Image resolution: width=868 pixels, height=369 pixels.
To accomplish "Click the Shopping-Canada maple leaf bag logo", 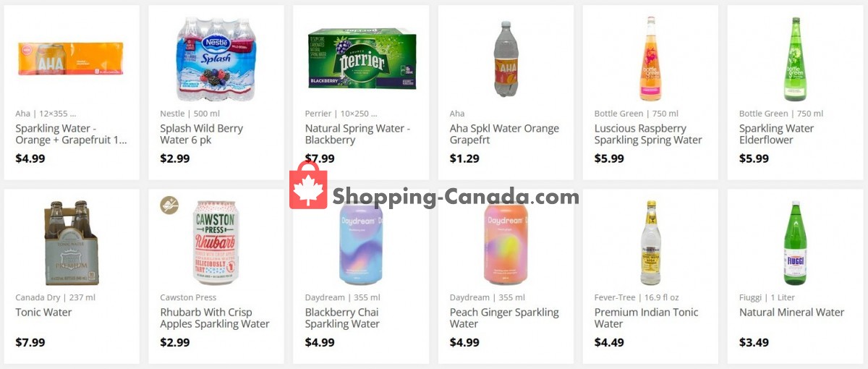I will click(308, 187).
